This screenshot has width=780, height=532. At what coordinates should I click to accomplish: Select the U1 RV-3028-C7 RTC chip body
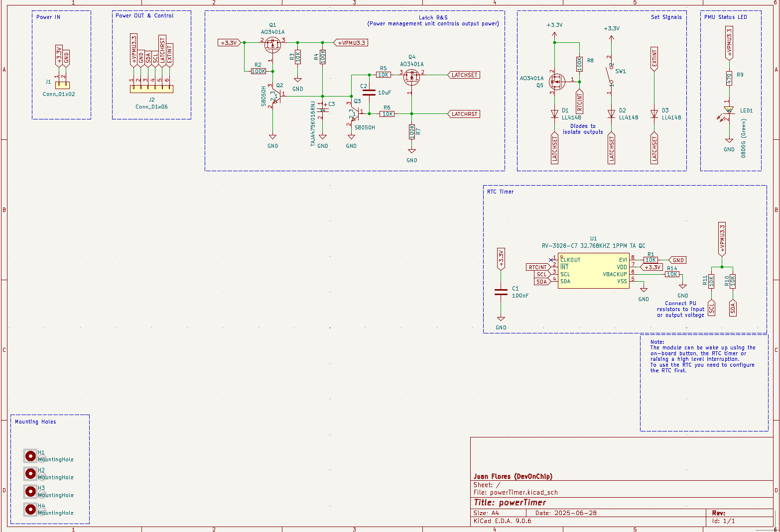pos(593,271)
